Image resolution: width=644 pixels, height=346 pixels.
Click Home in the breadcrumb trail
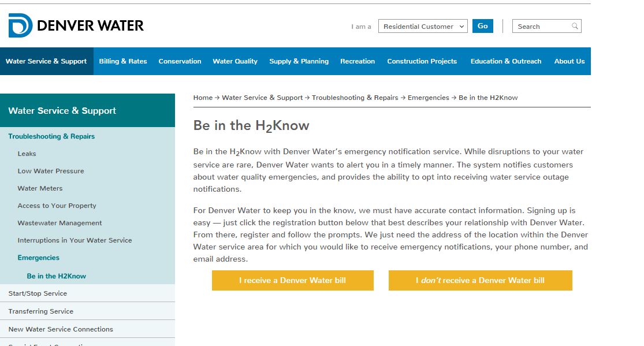click(203, 98)
